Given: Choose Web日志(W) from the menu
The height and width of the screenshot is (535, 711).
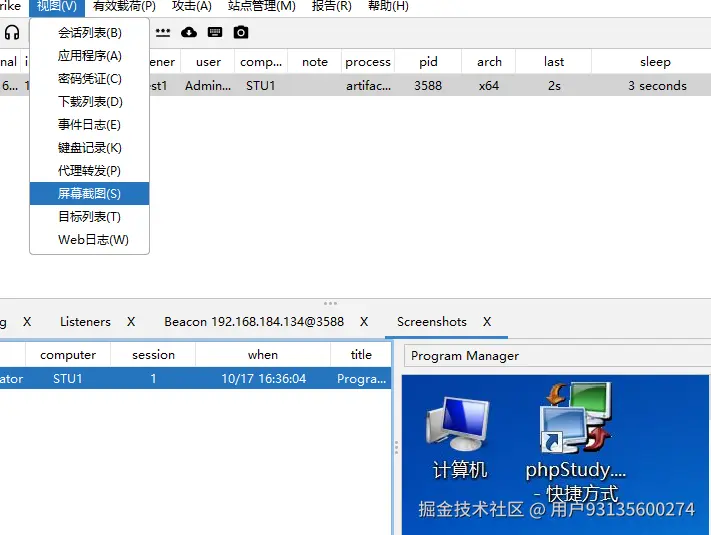Looking at the screenshot, I should pyautogui.click(x=89, y=240).
